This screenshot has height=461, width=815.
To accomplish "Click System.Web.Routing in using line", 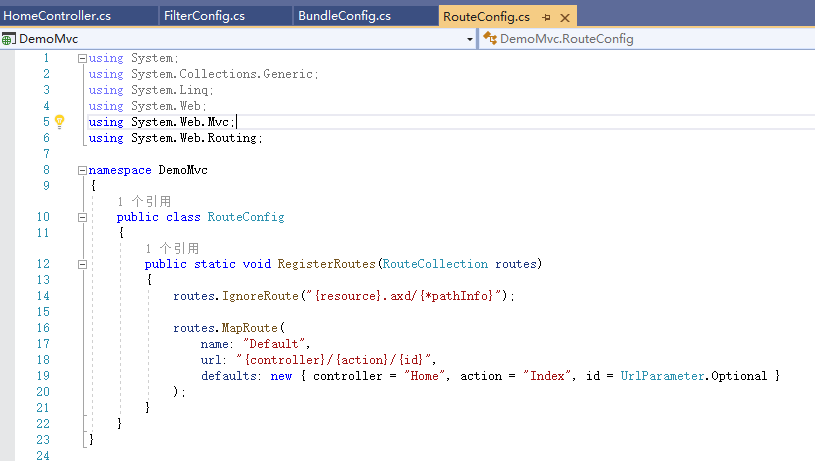I will pyautogui.click(x=194, y=138).
